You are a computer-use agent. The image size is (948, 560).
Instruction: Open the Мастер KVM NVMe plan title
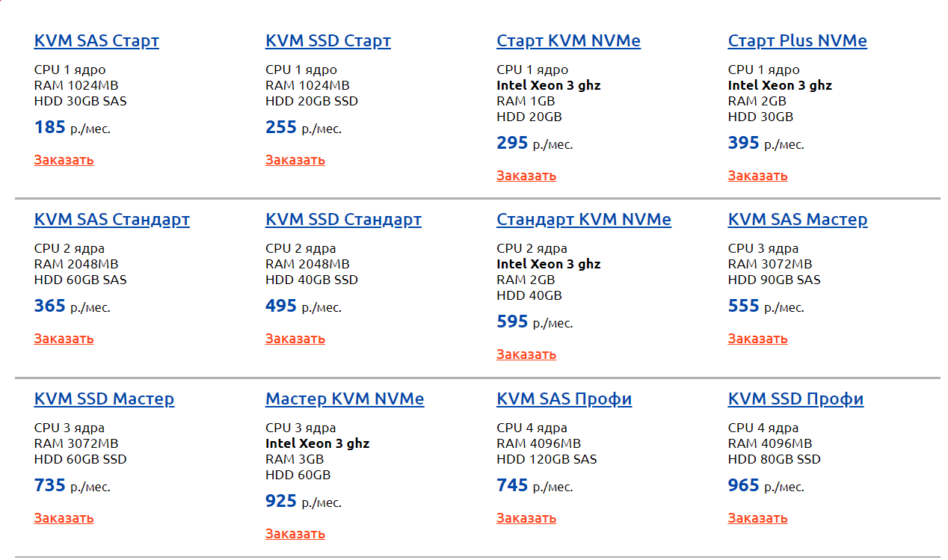pos(345,399)
